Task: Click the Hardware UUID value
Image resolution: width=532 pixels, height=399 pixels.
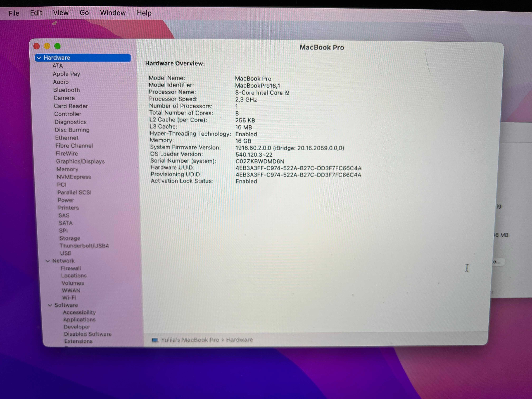Action: 298,168
